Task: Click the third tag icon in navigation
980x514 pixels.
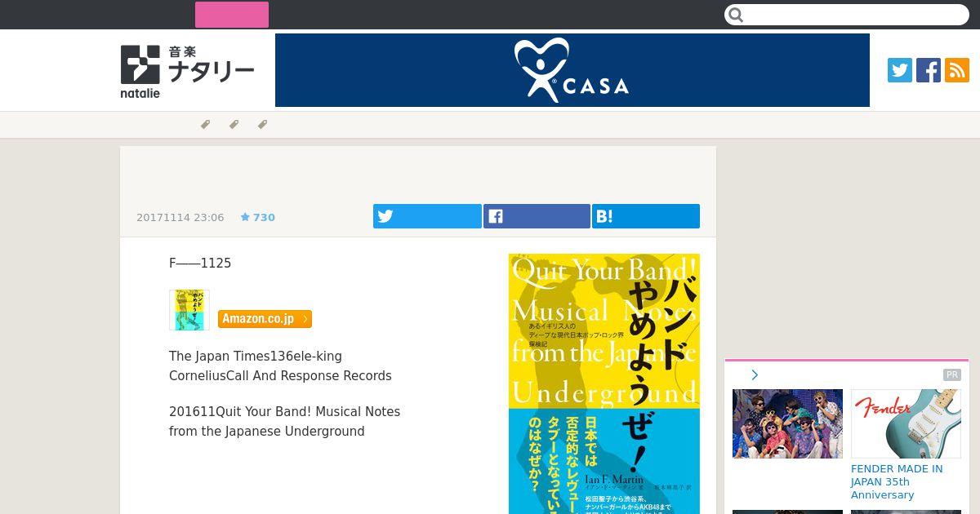Action: [262, 125]
